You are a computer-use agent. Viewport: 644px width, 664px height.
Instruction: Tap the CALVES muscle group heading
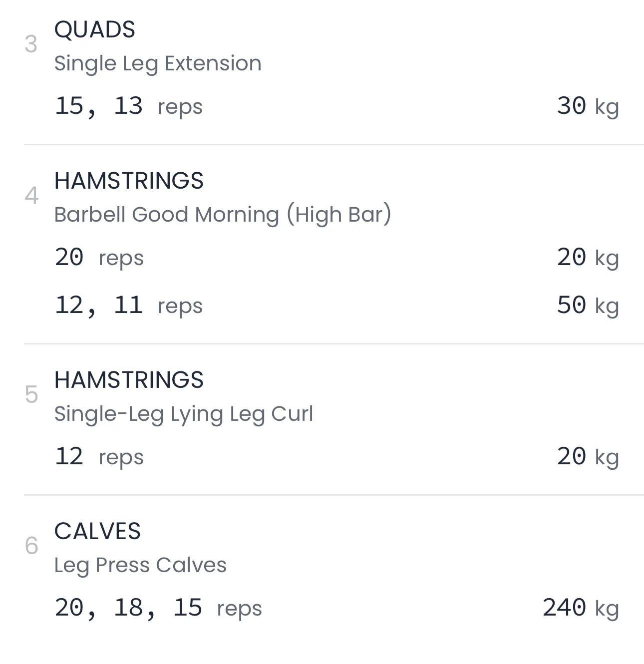point(97,531)
